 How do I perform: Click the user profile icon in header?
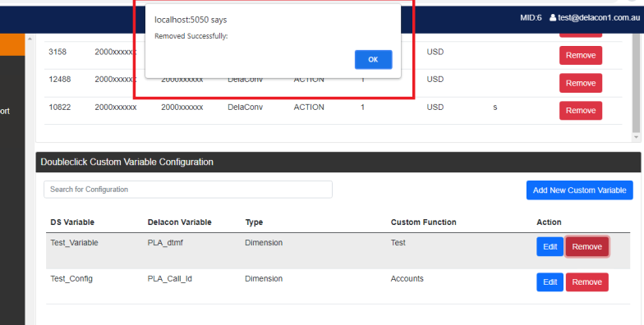tap(553, 18)
